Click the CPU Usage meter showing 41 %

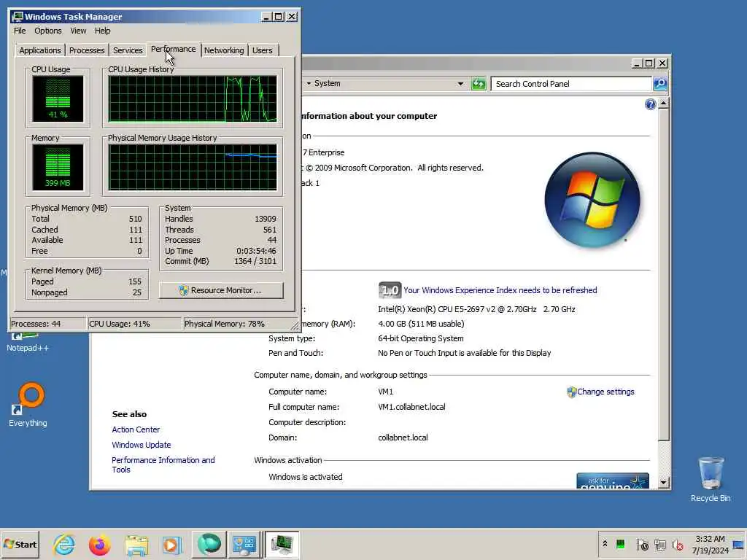tap(58, 99)
